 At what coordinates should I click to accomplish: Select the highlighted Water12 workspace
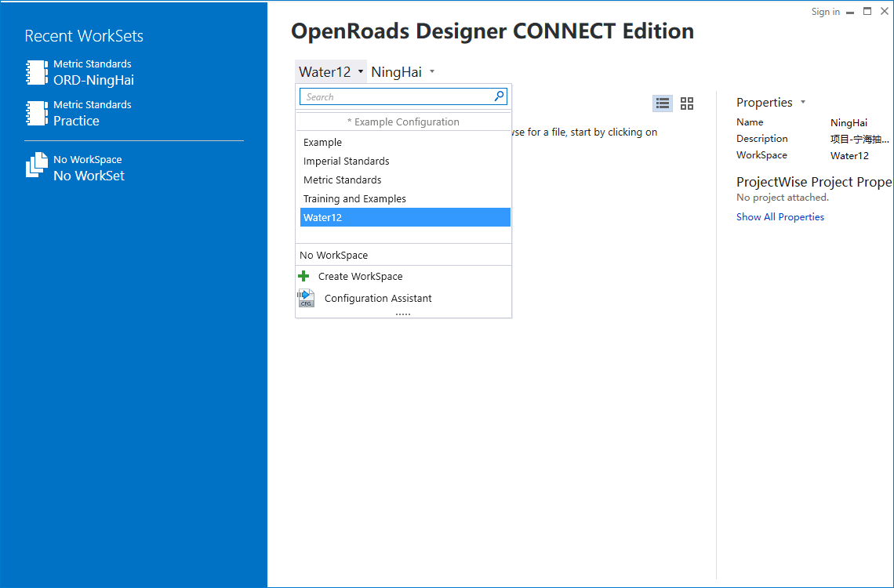coord(405,218)
